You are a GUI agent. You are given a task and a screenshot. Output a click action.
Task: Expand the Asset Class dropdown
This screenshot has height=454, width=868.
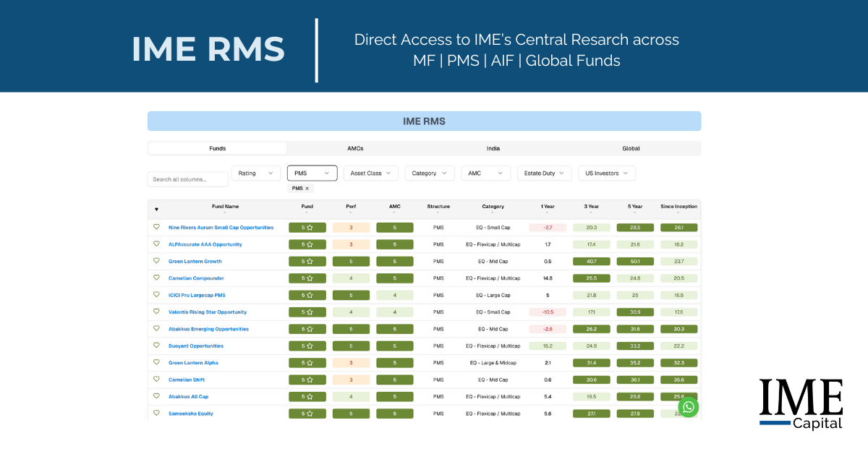point(371,174)
